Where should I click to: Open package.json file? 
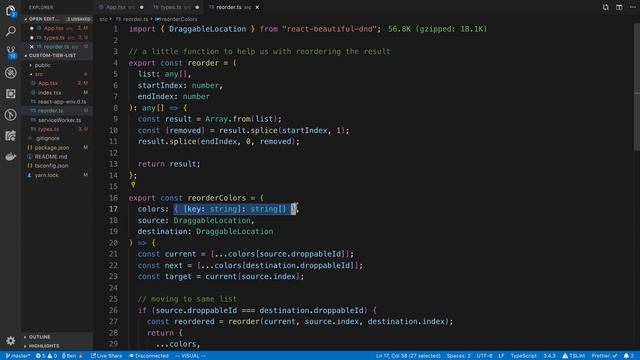click(51, 148)
